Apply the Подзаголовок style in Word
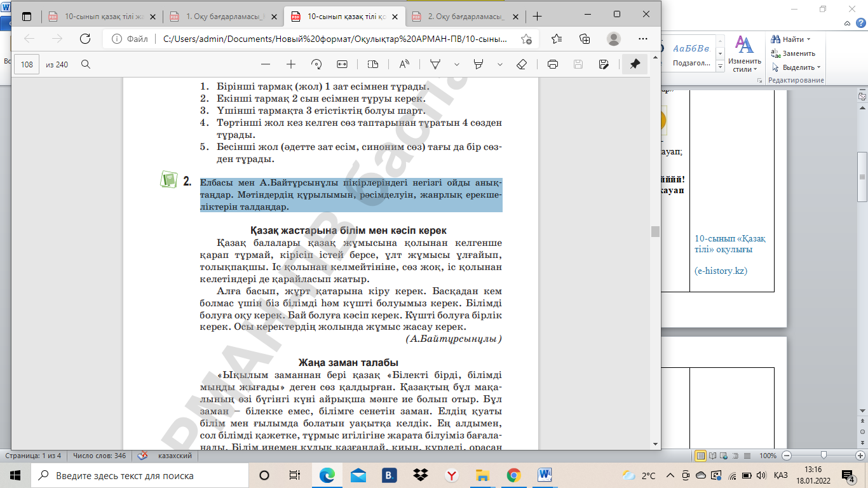The width and height of the screenshot is (868, 488). [x=691, y=55]
